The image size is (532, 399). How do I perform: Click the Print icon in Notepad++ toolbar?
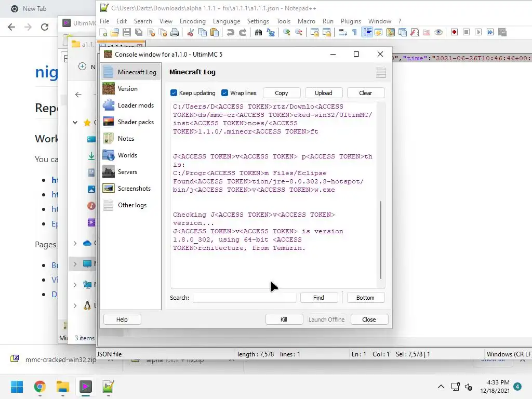coord(175,32)
